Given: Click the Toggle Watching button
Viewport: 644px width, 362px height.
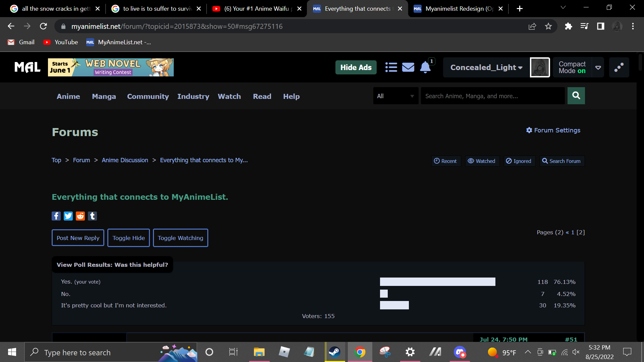Looking at the screenshot, I should click(180, 238).
